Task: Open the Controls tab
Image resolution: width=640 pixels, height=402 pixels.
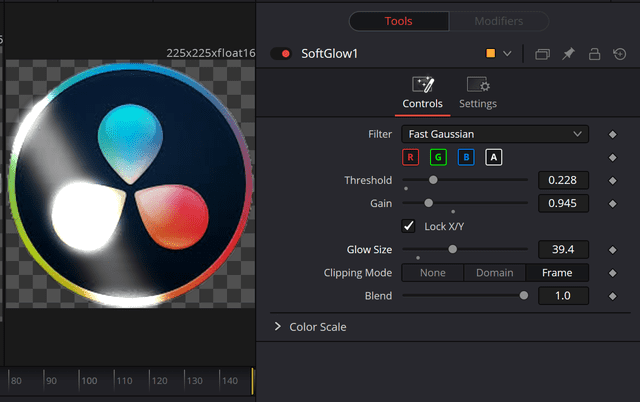Action: [422, 93]
